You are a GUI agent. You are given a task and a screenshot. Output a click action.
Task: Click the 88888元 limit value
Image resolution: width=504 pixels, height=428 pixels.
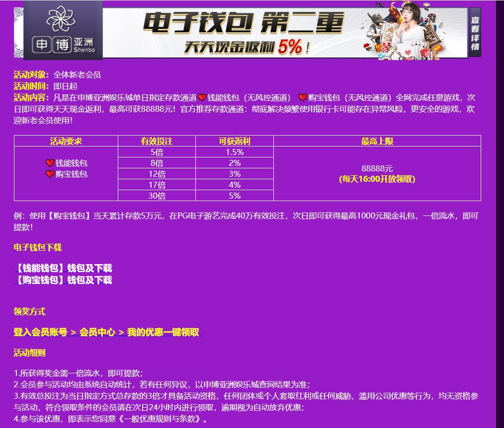pos(377,168)
